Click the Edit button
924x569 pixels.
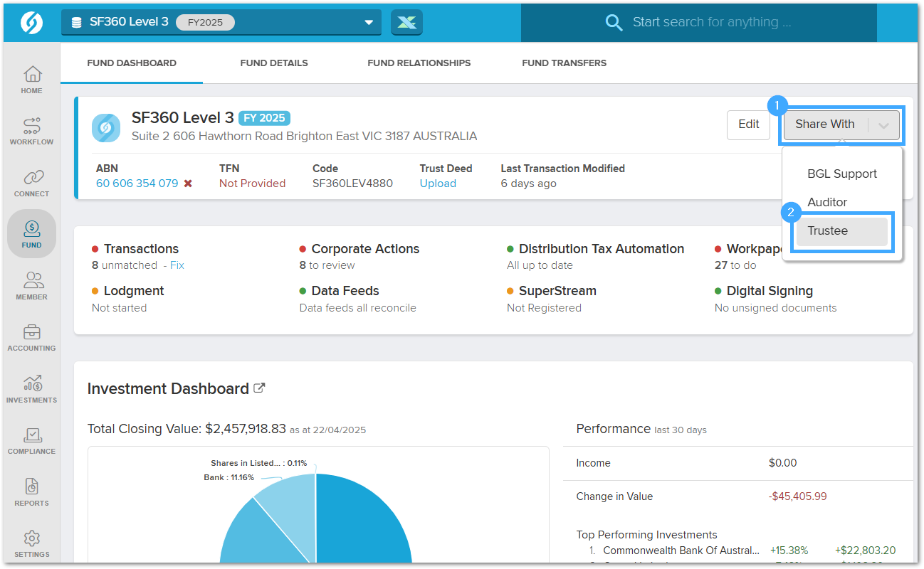pos(749,124)
